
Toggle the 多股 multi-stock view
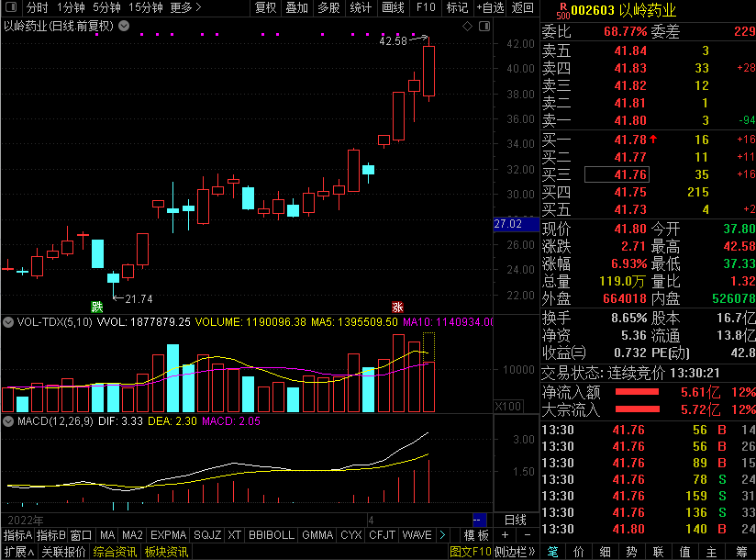click(x=328, y=7)
